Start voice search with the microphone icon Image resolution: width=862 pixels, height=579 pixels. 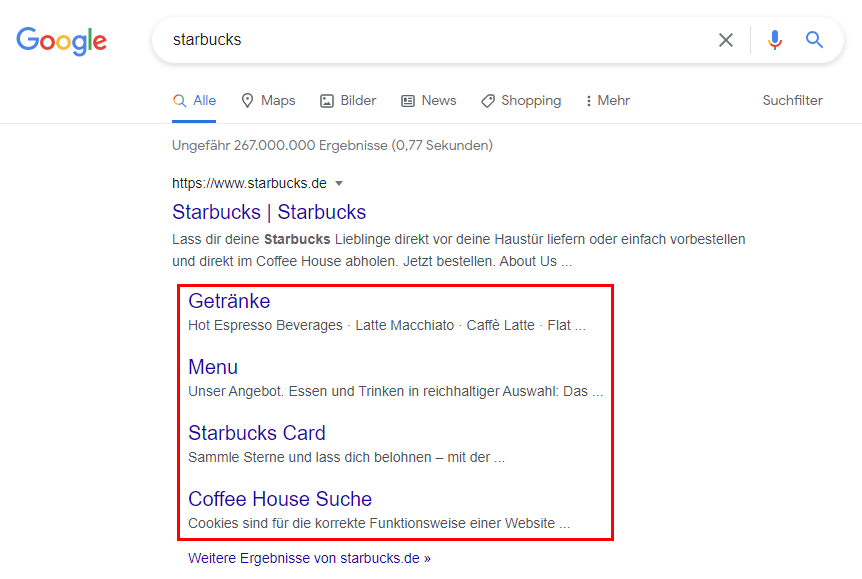(x=774, y=40)
